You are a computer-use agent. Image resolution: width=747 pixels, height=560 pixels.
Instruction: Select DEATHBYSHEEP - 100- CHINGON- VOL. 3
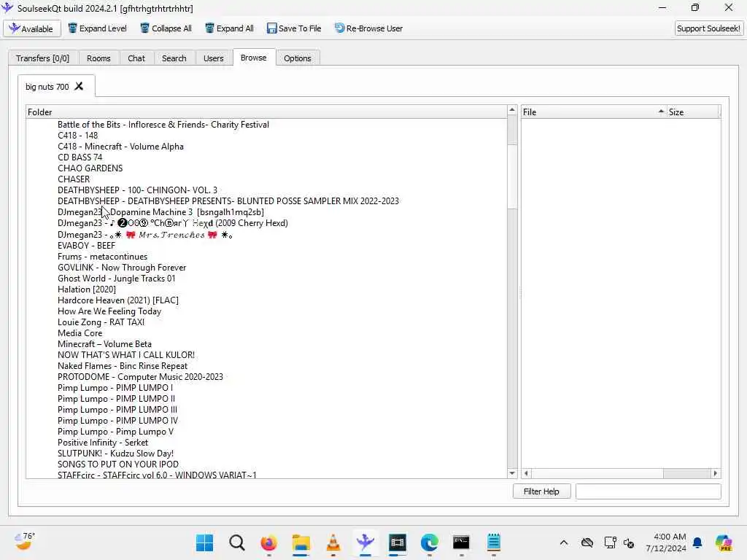pyautogui.click(x=137, y=190)
